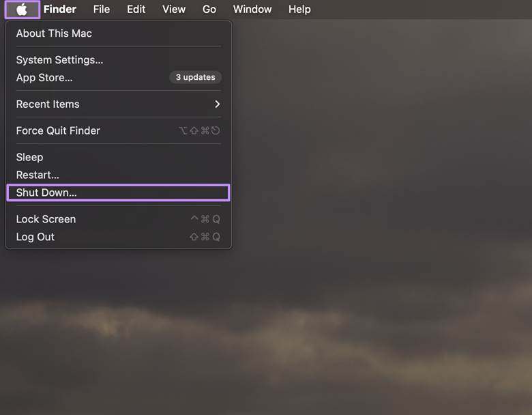Open the Window menu

click(x=252, y=10)
